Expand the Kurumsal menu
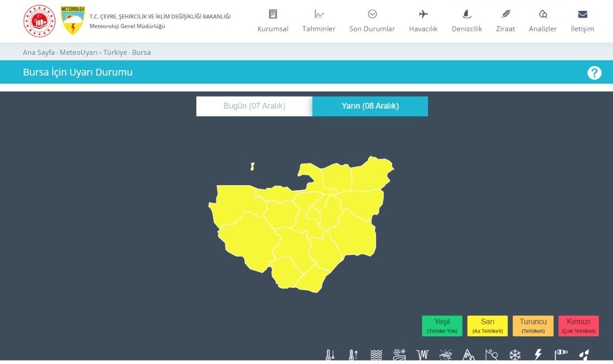This screenshot has height=364, width=613. pyautogui.click(x=273, y=21)
